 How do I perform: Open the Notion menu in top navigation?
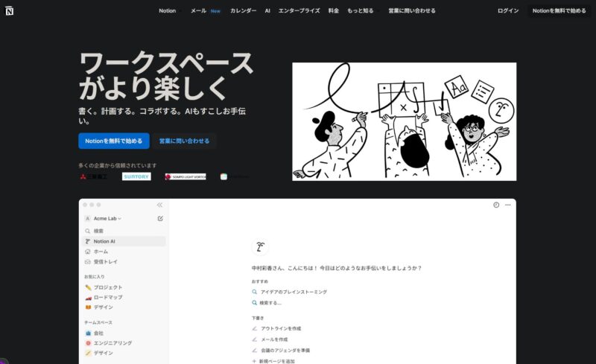170,10
